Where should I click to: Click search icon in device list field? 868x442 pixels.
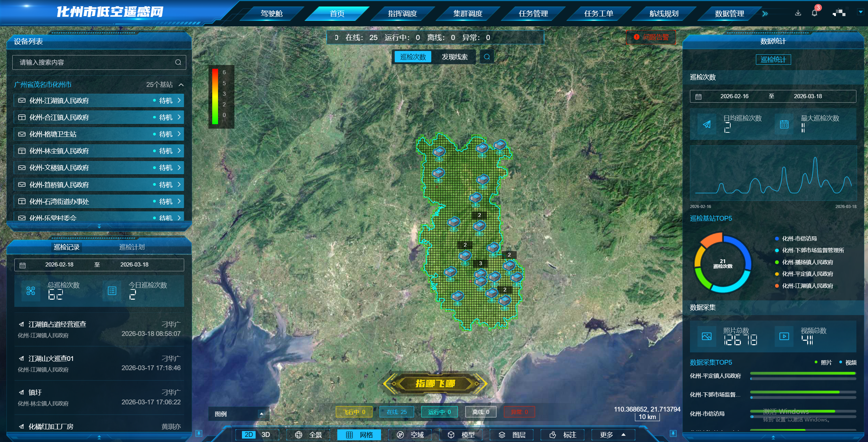pyautogui.click(x=178, y=62)
